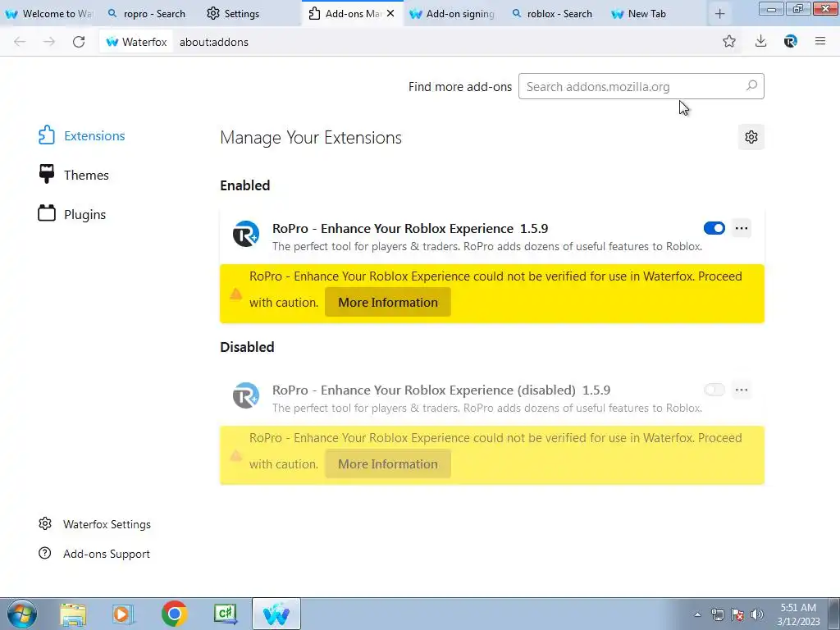Image resolution: width=840 pixels, height=630 pixels.
Task: Select Plugins in the sidebar
Action: 72,214
